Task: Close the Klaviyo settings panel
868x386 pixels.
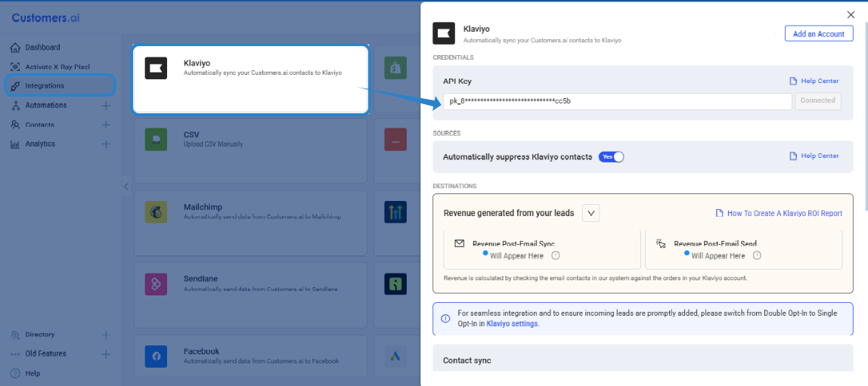Action: coord(851,15)
